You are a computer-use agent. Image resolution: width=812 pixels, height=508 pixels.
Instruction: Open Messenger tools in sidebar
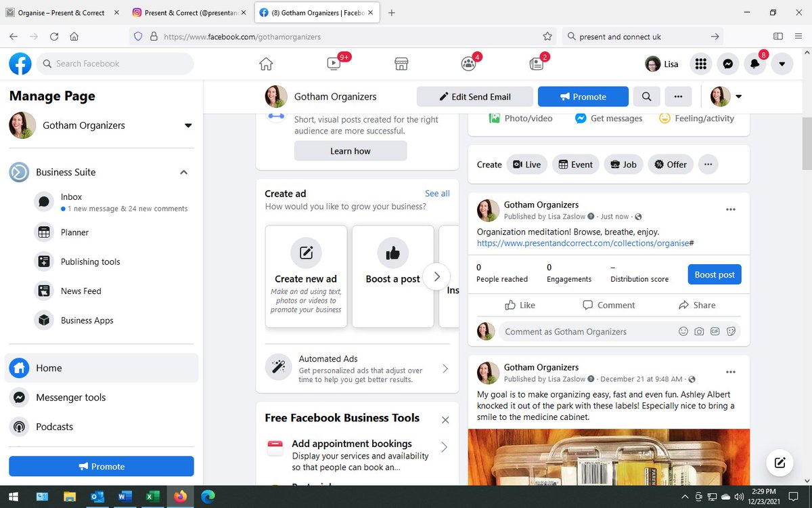[101, 398]
